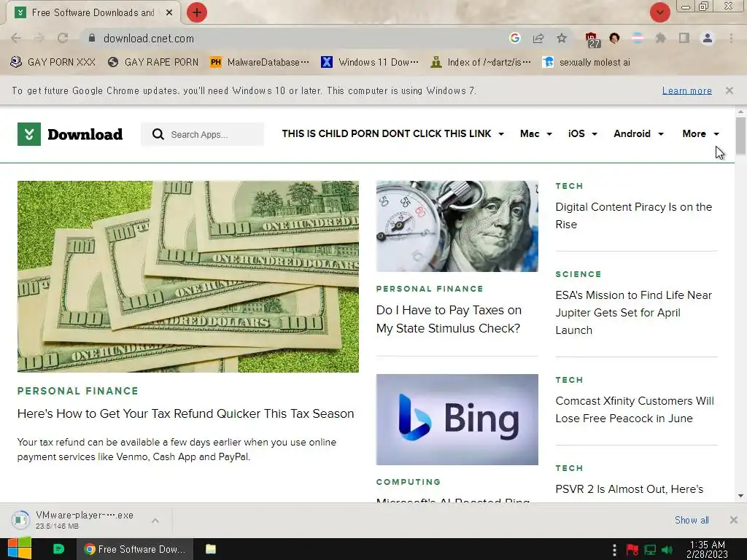Focus the Search Apps input field
Image resolution: width=747 pixels, height=560 pixels.
[203, 134]
